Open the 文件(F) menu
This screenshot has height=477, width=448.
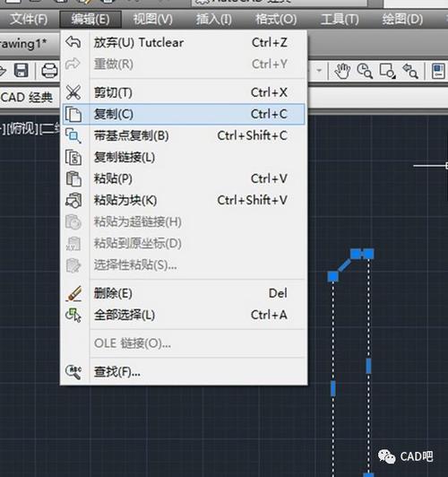[29, 20]
